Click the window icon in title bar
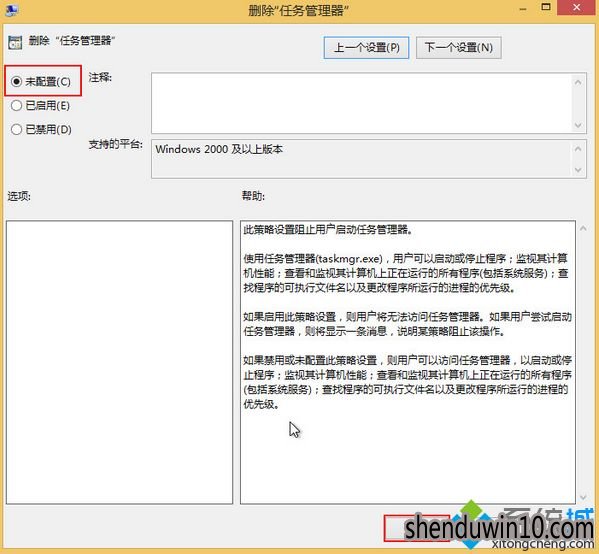Image resolution: width=599 pixels, height=554 pixels. tap(11, 10)
